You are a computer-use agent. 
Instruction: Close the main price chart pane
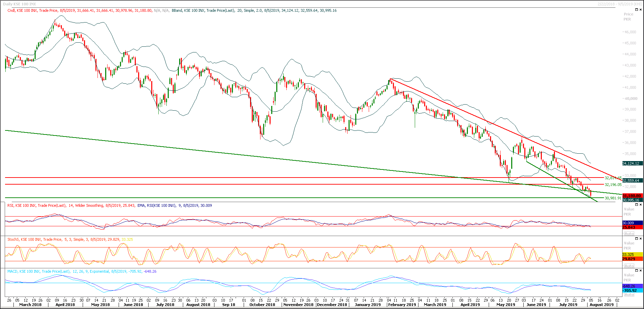[x=641, y=9]
